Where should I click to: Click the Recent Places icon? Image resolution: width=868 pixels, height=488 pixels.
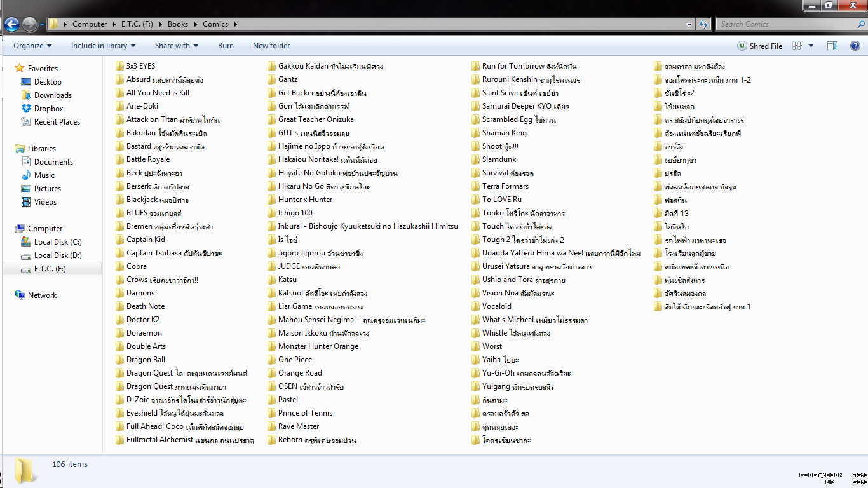click(x=26, y=122)
